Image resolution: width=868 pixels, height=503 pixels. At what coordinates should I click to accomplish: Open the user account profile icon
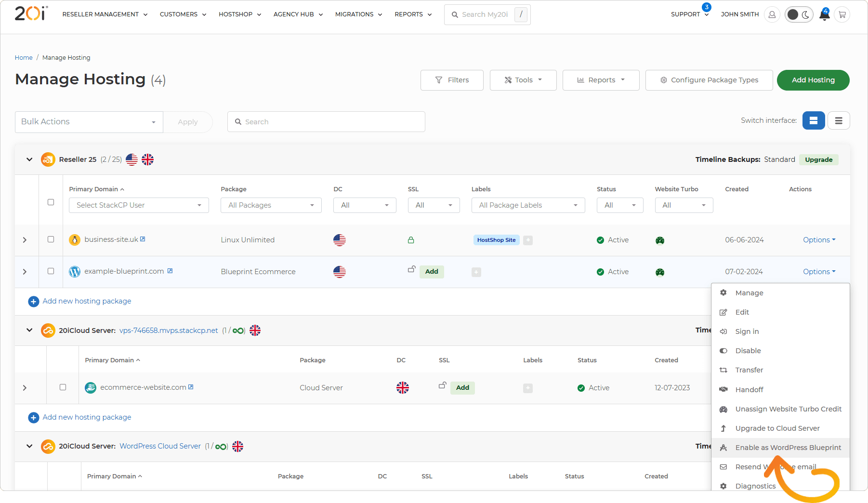pyautogui.click(x=772, y=14)
